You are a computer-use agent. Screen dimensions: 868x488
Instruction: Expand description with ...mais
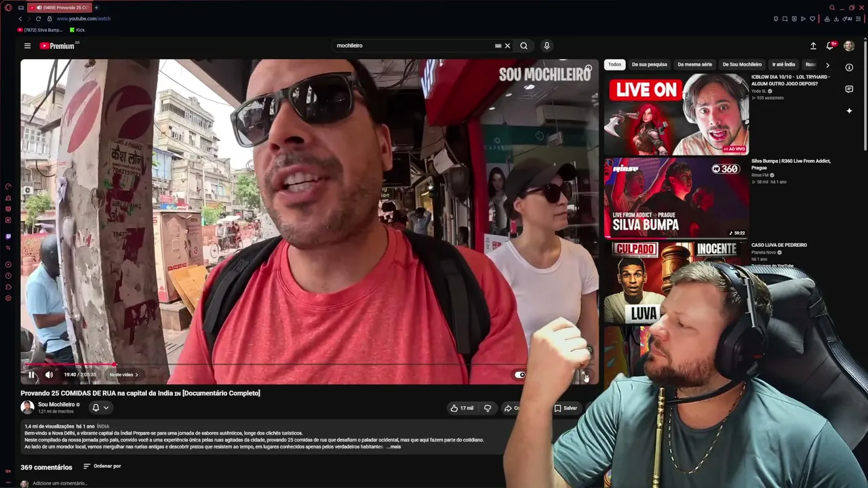[394, 447]
